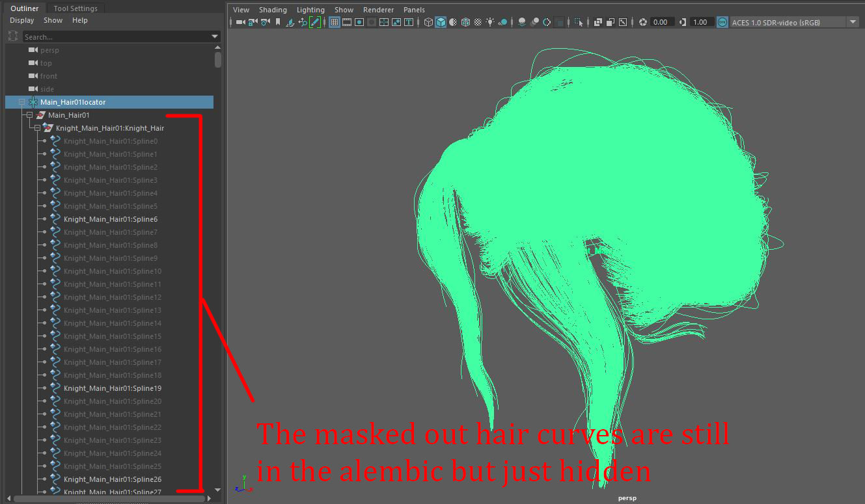Open the Outliner search filter dropdown arrow
Image resolution: width=865 pixels, height=504 pixels.
[215, 36]
